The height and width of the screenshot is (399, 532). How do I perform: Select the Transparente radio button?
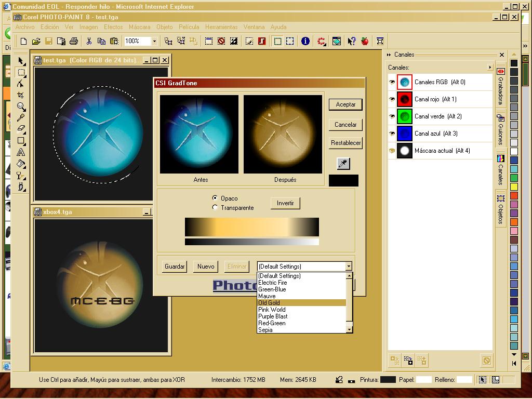coord(215,207)
